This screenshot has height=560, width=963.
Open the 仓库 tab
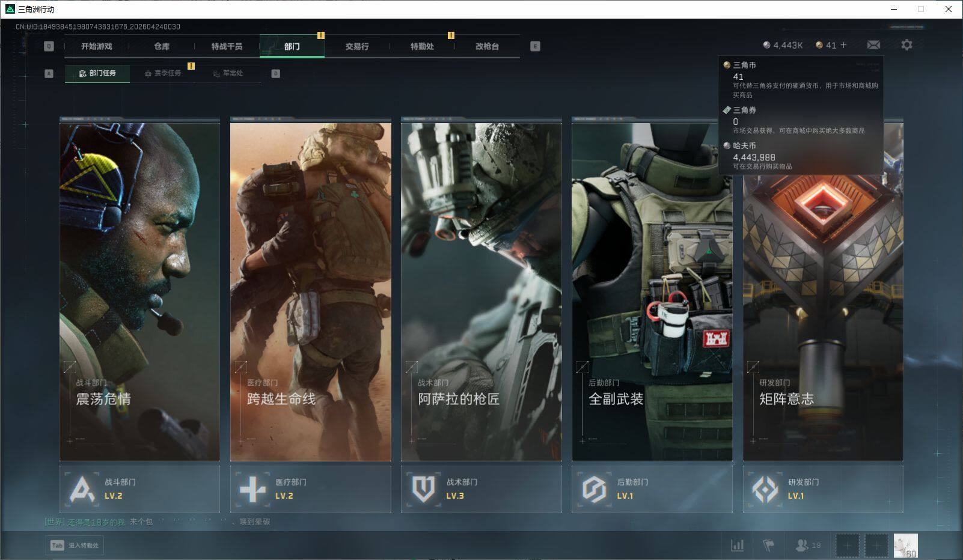[x=162, y=46]
